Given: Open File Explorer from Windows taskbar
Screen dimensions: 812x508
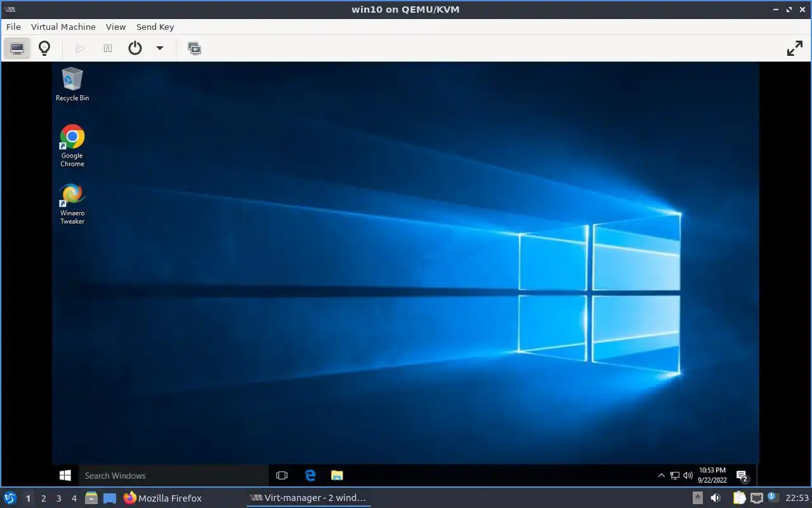Looking at the screenshot, I should point(337,475).
